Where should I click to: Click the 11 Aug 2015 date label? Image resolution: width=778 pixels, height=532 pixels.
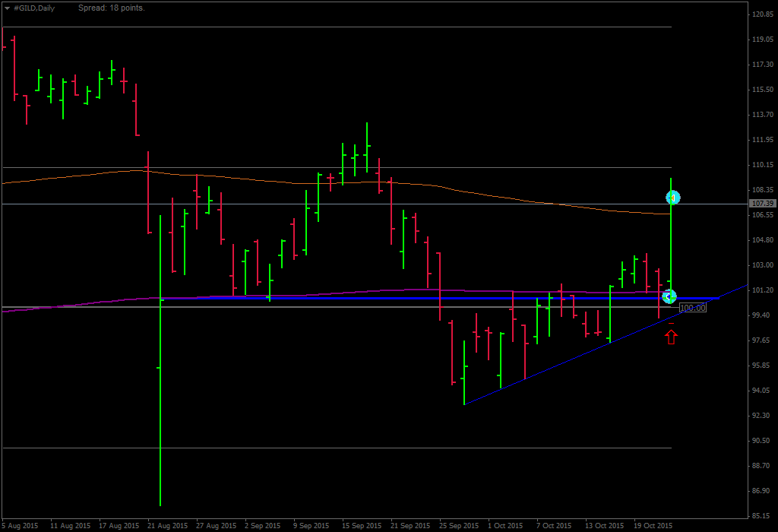tap(71, 526)
